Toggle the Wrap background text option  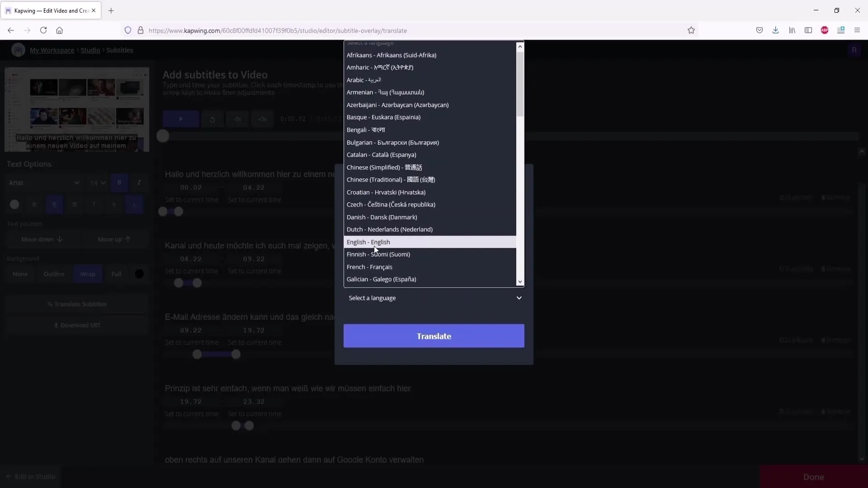87,273
